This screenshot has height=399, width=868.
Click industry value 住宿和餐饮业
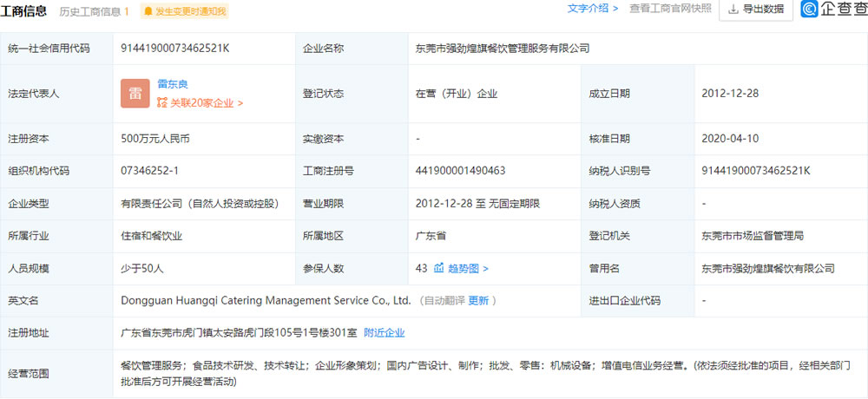coord(152,236)
